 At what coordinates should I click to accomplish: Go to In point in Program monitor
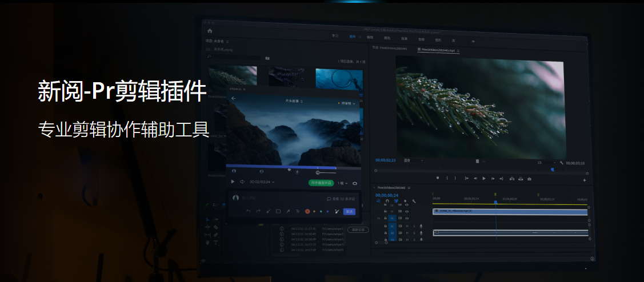(x=466, y=178)
